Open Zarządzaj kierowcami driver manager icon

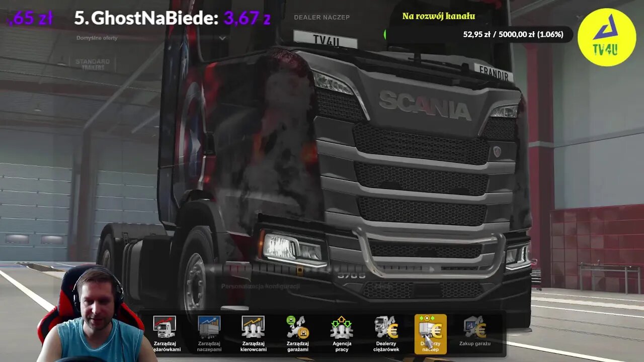tap(253, 334)
